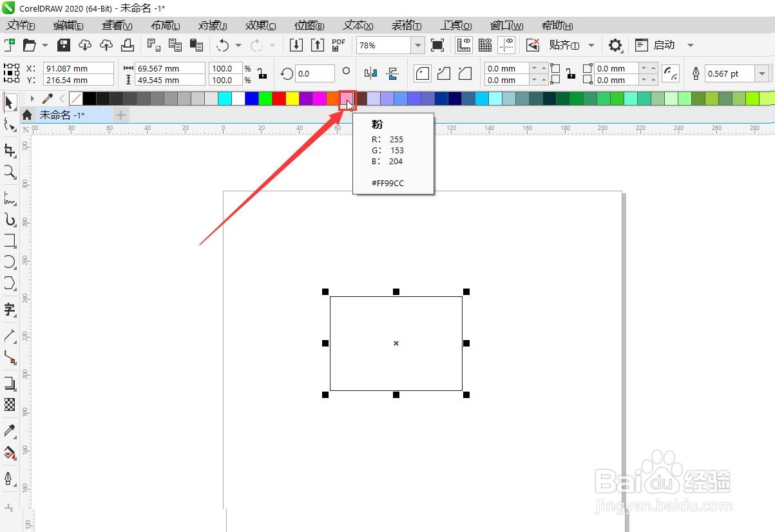Select the Drop Shadow tool
Viewport: 775px width, 532px height.
pyautogui.click(x=9, y=383)
